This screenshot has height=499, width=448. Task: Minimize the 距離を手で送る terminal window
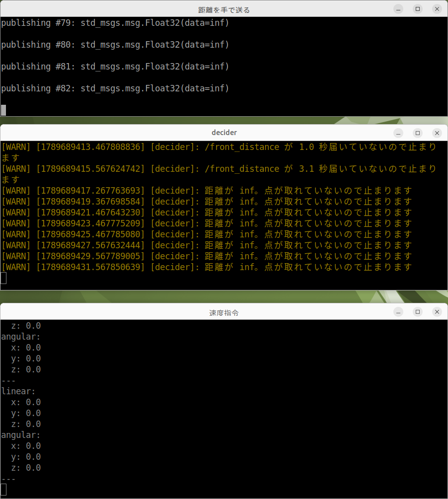coord(398,9)
